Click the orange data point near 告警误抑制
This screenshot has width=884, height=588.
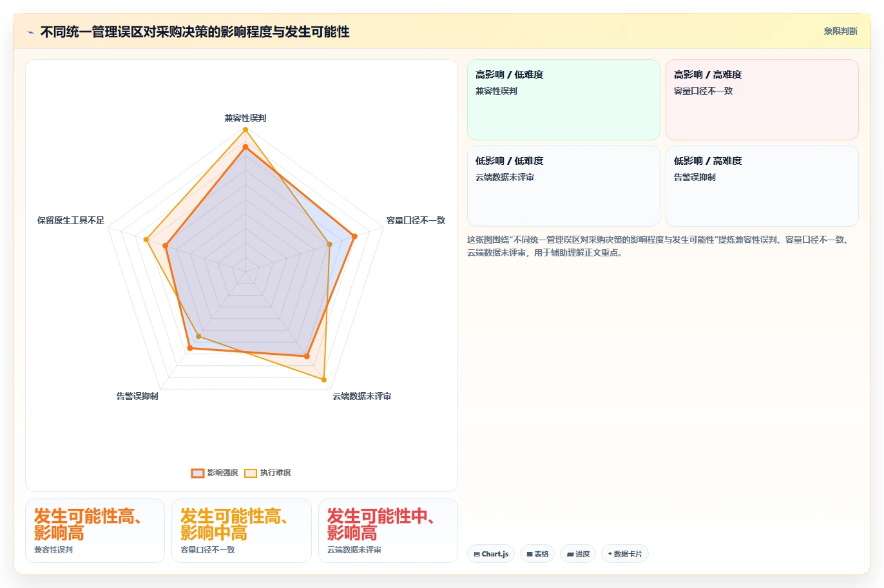coord(189,348)
